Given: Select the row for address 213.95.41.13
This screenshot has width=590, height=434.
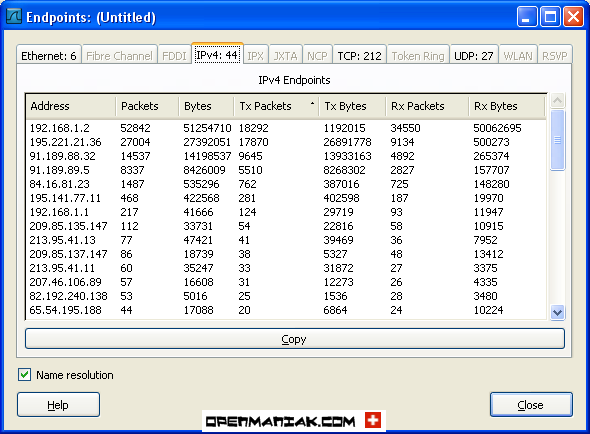Looking at the screenshot, I should pyautogui.click(x=286, y=240).
